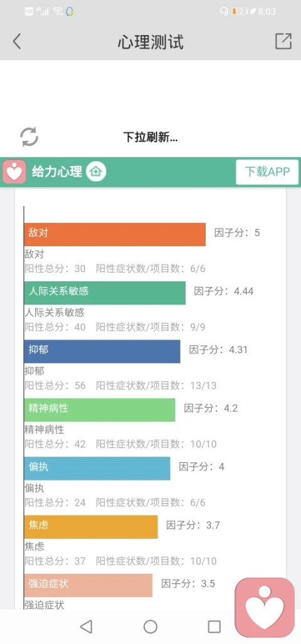Select the orange 敌对 bar
The height and width of the screenshot is (644, 301).
tap(115, 234)
